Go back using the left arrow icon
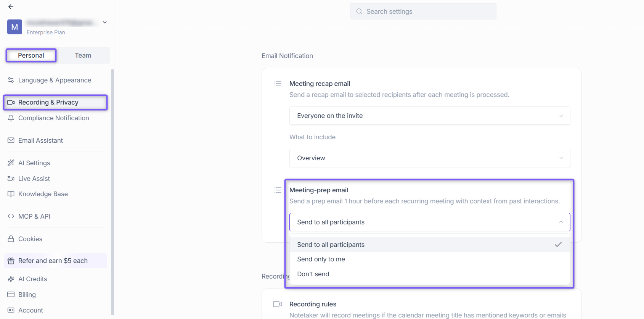The image size is (644, 319). [x=11, y=6]
